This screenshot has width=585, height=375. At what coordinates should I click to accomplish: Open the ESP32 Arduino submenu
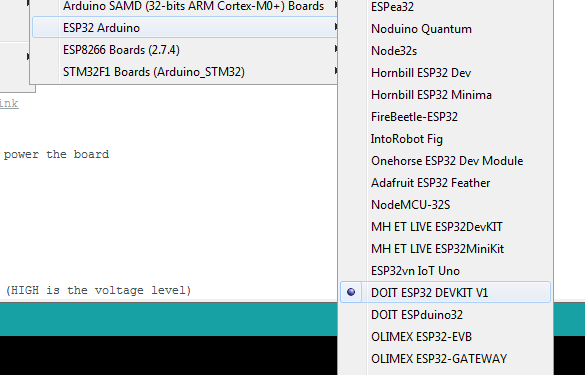[x=185, y=28]
